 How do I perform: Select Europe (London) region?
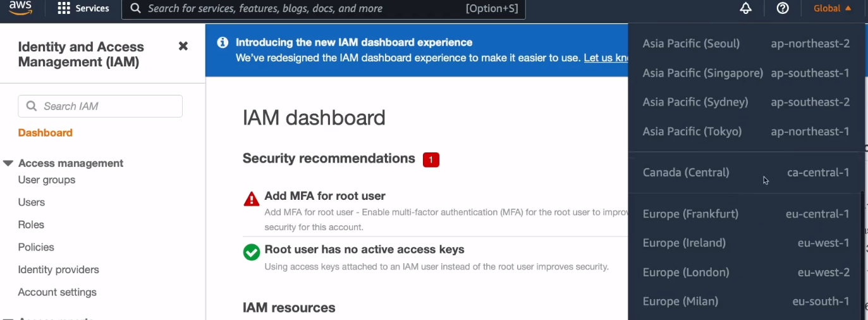[746, 272]
